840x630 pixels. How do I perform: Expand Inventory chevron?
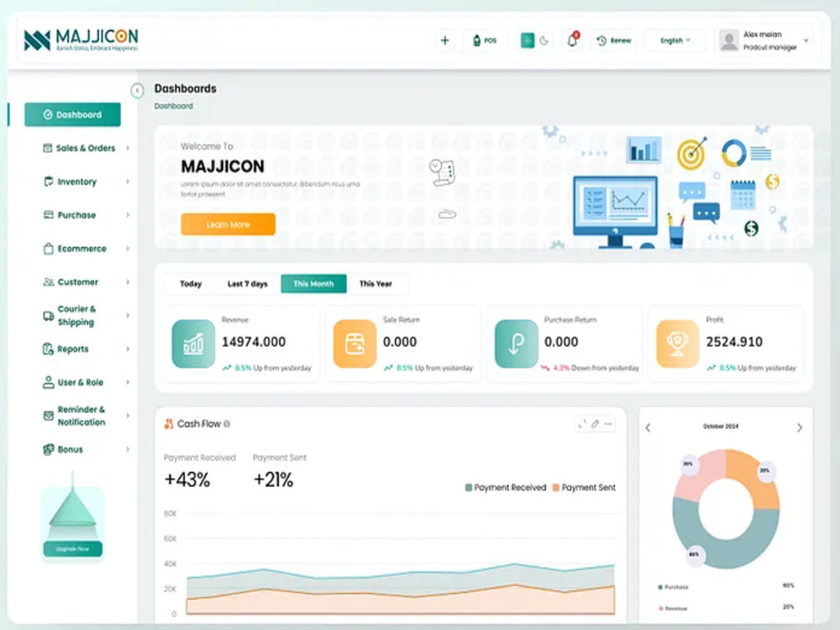click(x=128, y=181)
